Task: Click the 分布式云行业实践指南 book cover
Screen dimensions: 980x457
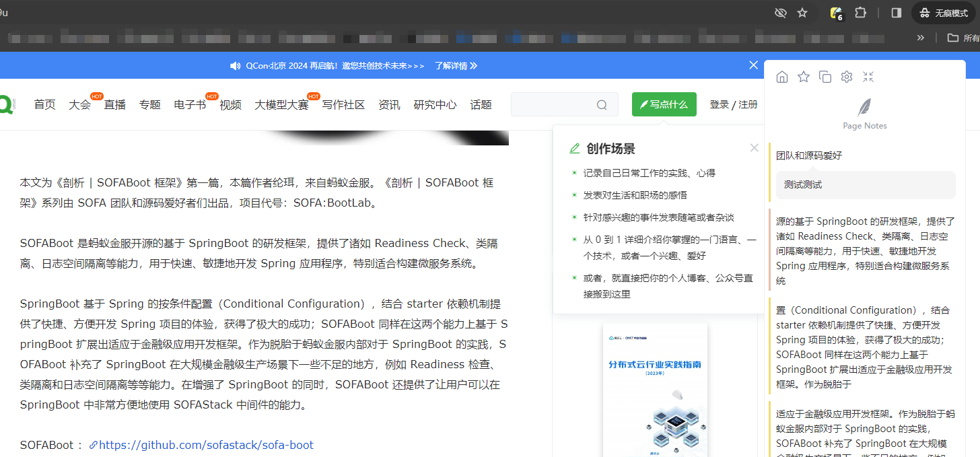Action: pyautogui.click(x=655, y=390)
